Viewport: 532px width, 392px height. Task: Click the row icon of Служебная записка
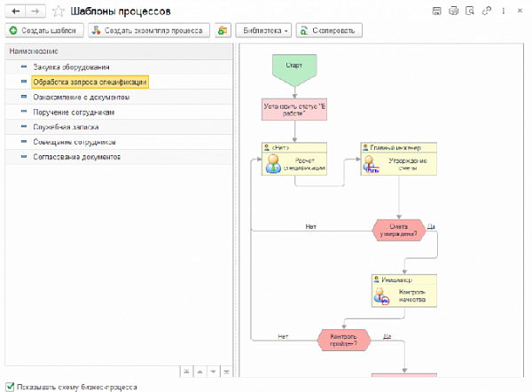(x=24, y=127)
